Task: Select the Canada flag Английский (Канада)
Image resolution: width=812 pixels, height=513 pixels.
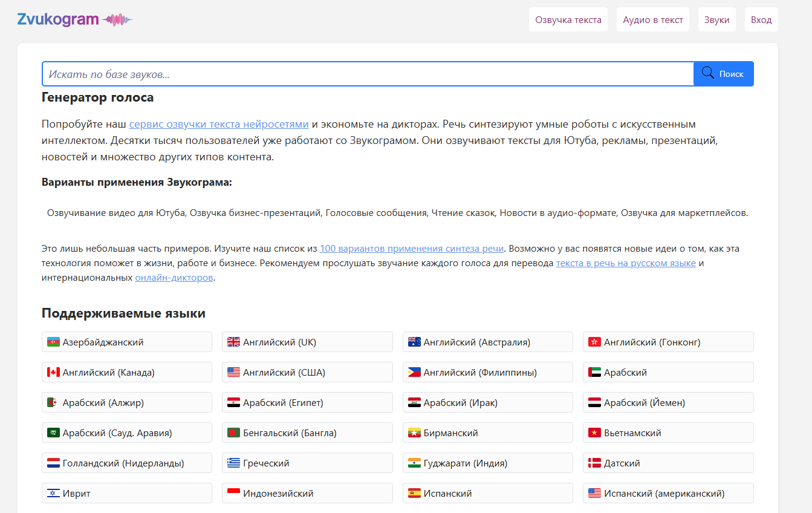Action: (126, 372)
